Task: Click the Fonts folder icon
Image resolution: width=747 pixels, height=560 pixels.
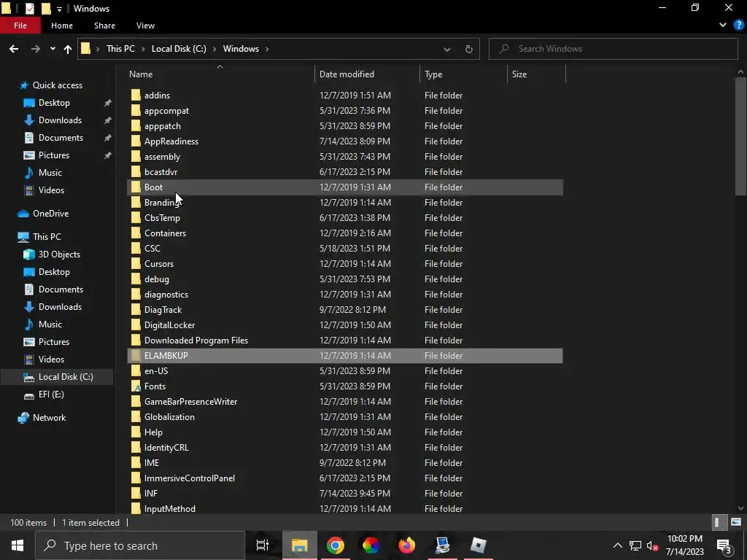Action: click(x=136, y=386)
